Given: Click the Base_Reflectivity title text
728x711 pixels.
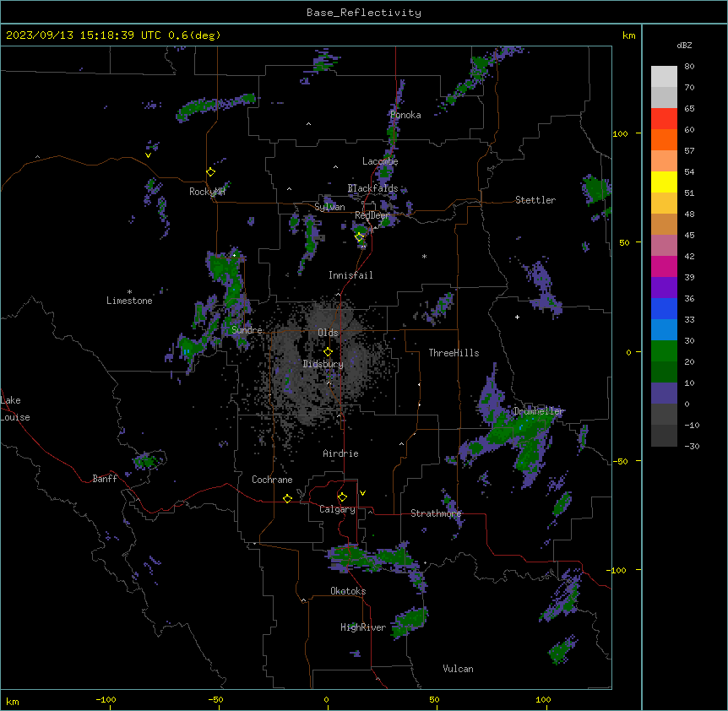Looking at the screenshot, I should click(x=364, y=13).
